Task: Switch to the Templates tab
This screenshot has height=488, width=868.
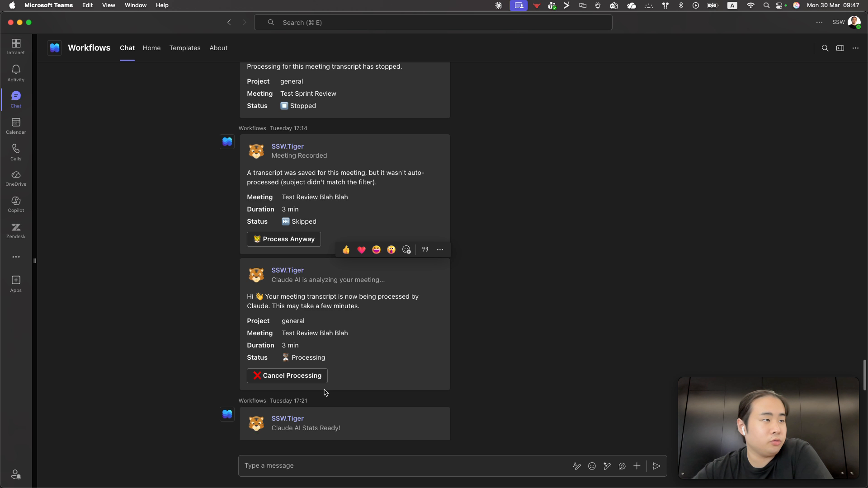Action: click(x=185, y=48)
